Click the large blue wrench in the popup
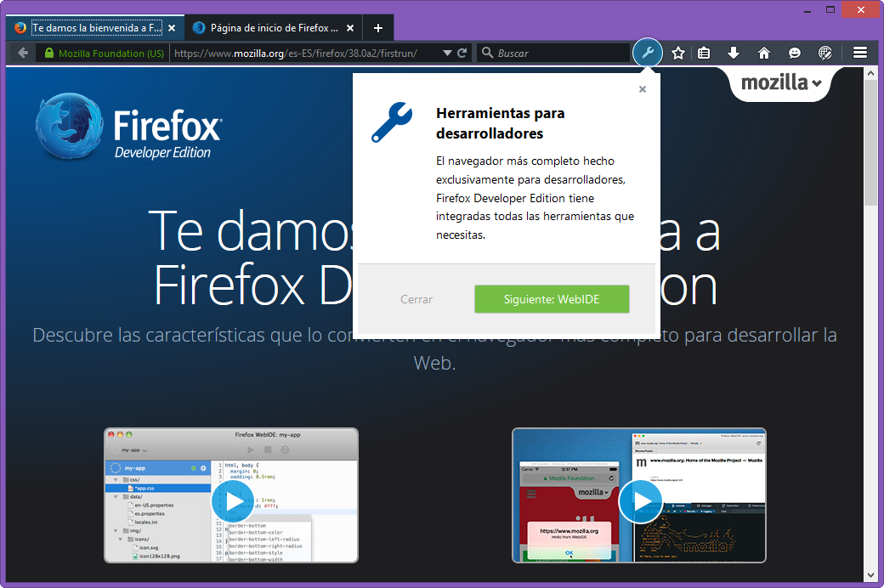 (x=392, y=122)
